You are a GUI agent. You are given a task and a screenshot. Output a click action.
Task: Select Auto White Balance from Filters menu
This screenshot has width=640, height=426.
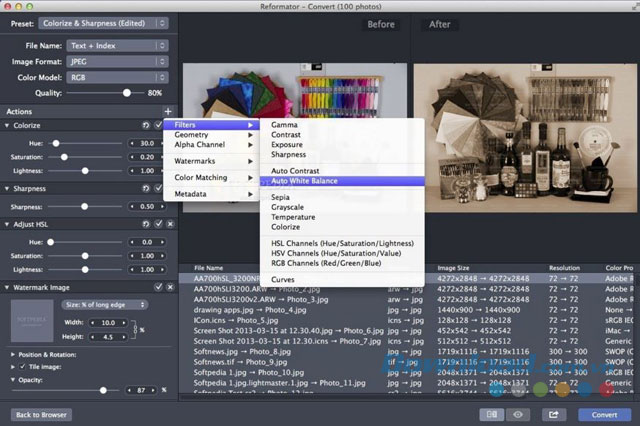coord(304,181)
